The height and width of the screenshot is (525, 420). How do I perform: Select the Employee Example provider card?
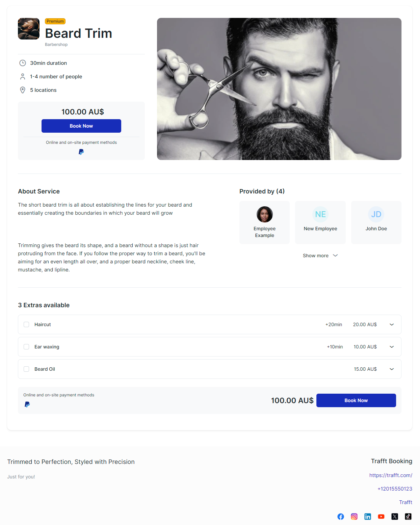pyautogui.click(x=265, y=222)
